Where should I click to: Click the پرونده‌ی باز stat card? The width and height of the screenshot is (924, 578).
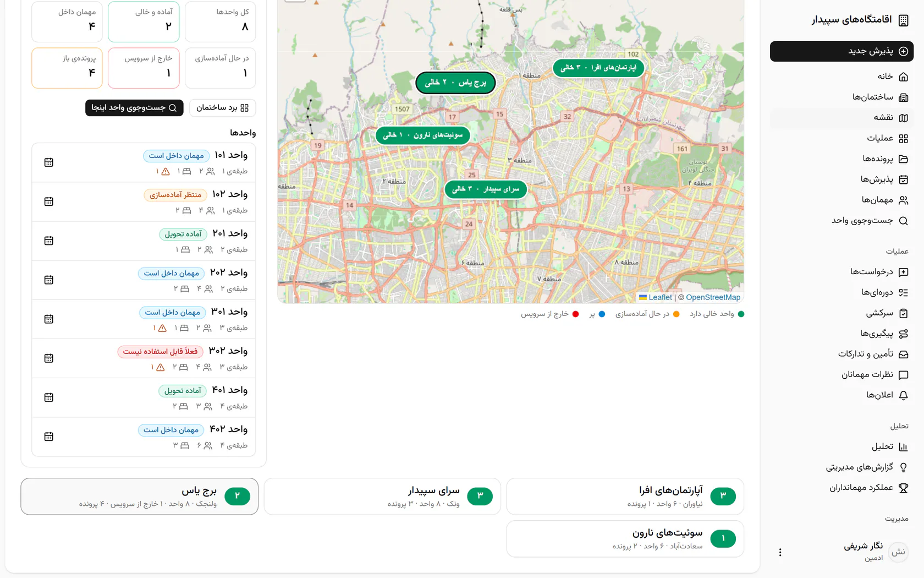[67, 68]
